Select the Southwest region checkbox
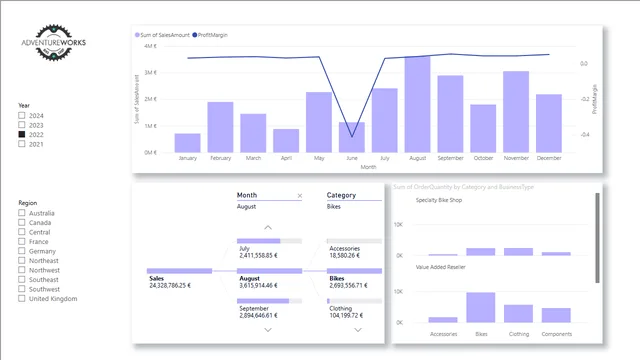 tap(22, 289)
